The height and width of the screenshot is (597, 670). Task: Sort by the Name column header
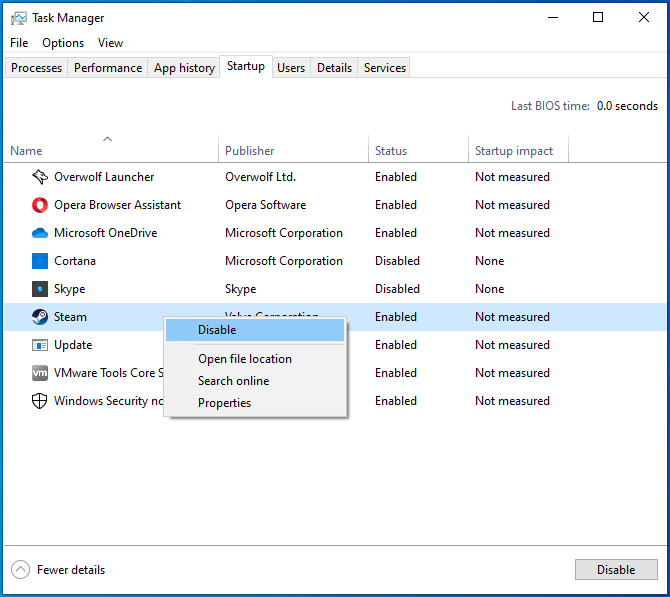pos(111,150)
